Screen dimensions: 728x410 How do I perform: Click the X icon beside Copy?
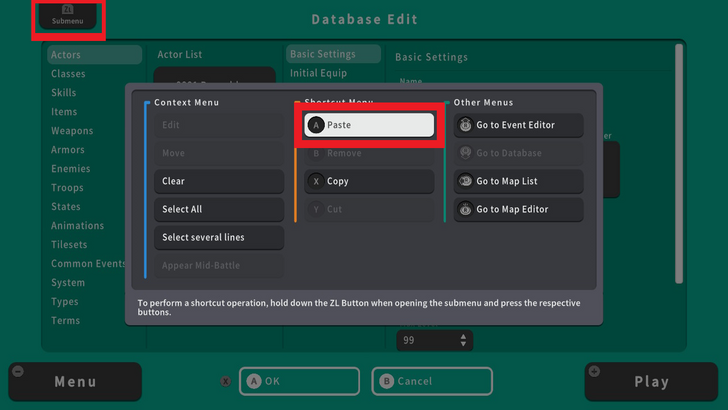tap(316, 181)
